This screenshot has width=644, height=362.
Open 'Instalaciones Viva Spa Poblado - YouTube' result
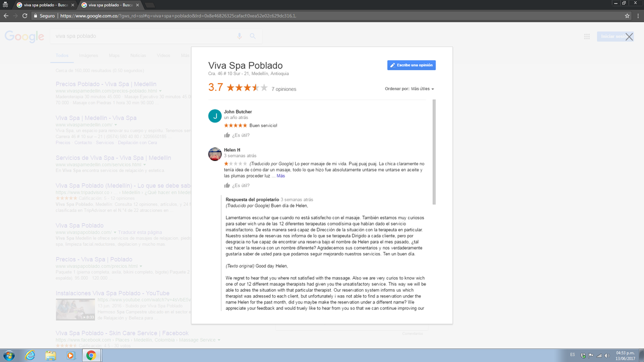112,293
